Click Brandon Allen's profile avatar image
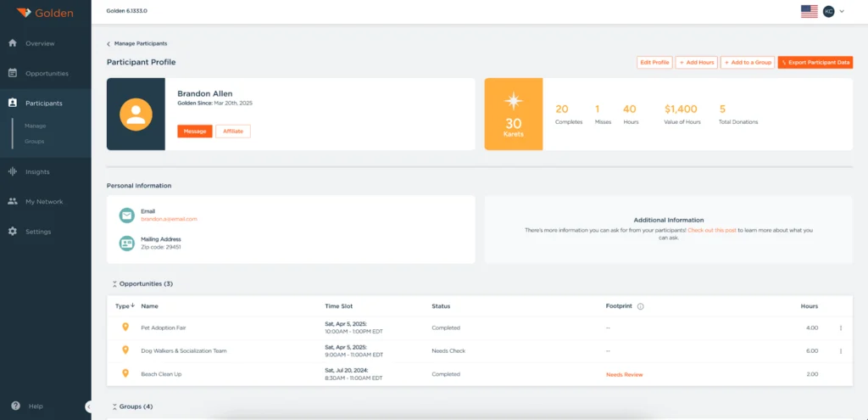The width and height of the screenshot is (868, 420). 136,115
